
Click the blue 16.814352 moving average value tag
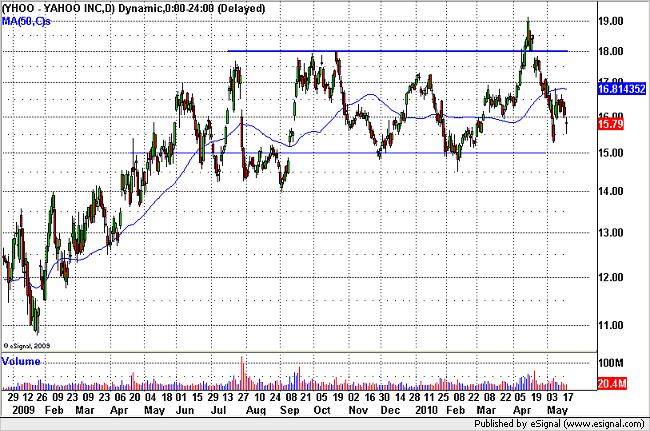[621, 88]
